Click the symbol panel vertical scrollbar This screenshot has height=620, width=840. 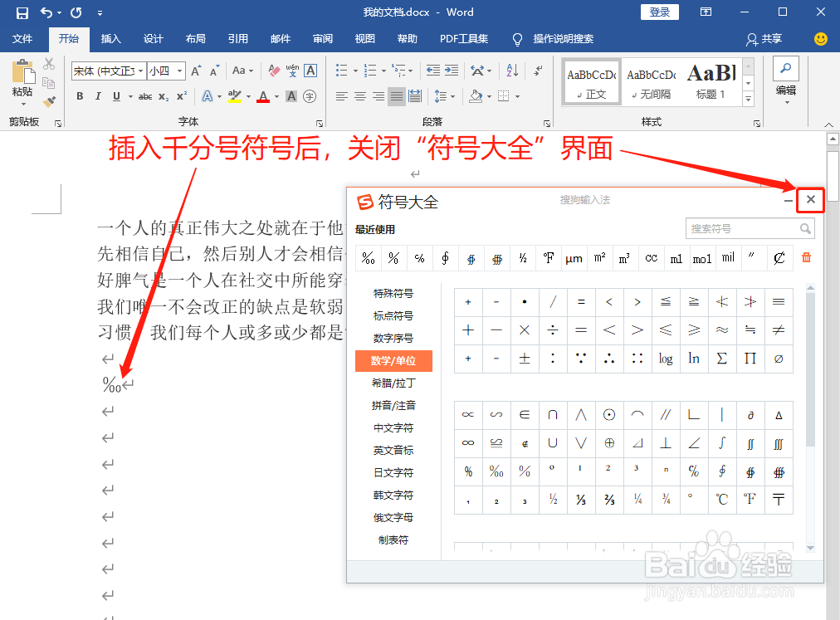(x=810, y=369)
